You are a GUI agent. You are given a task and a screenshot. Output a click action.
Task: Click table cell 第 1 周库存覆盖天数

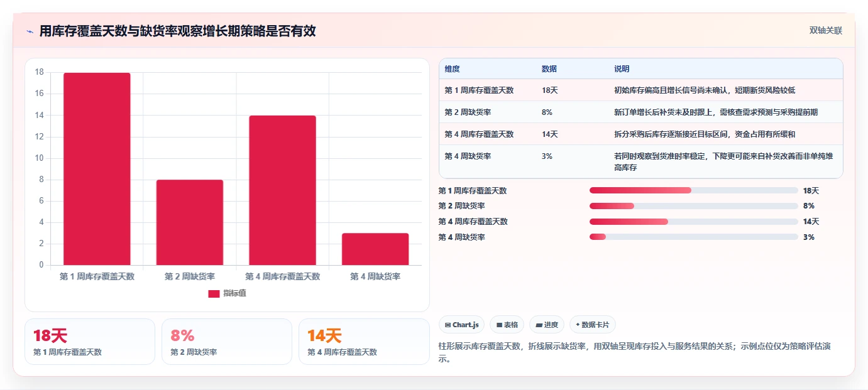click(479, 90)
